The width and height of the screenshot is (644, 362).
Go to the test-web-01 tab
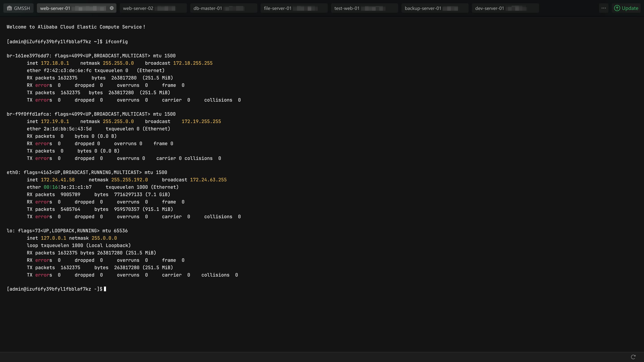[347, 8]
